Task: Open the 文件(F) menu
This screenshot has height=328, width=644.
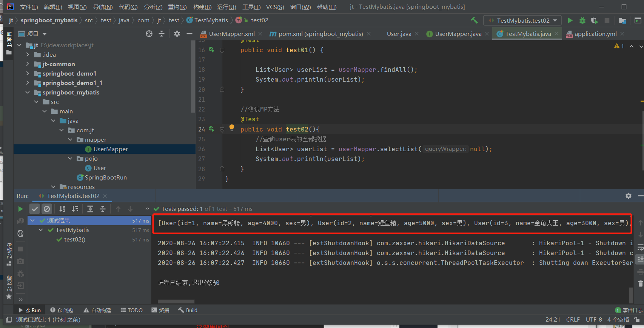Action: pos(29,7)
